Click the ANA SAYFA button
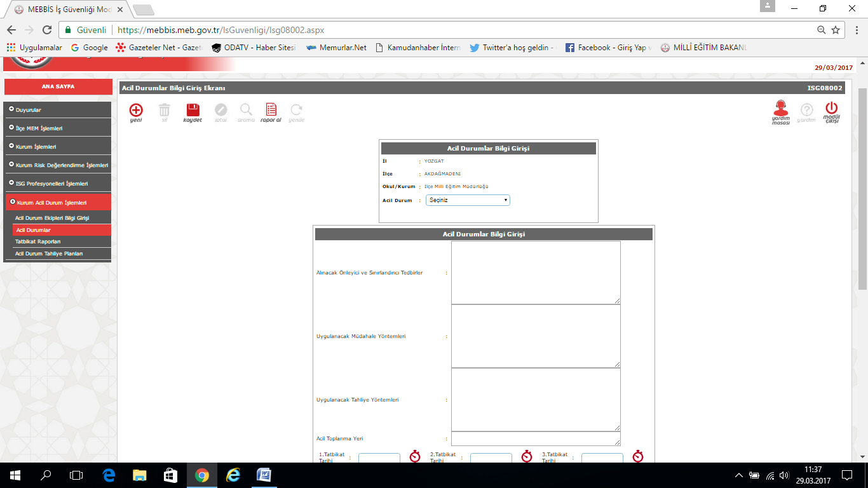Screen dimensions: 868x488 [x=58, y=86]
